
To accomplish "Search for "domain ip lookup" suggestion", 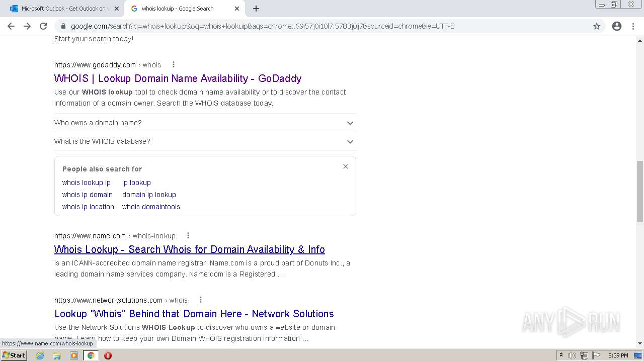I will [149, 195].
